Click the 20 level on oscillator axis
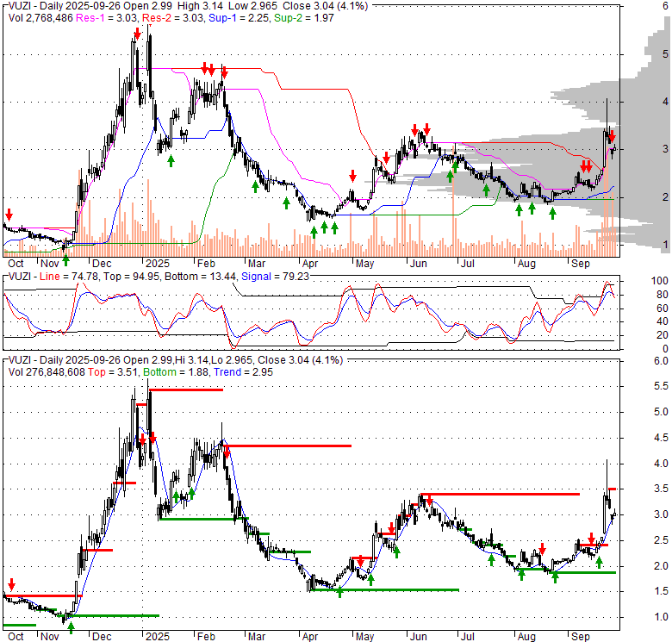This screenshot has height=642, width=672. (663, 335)
